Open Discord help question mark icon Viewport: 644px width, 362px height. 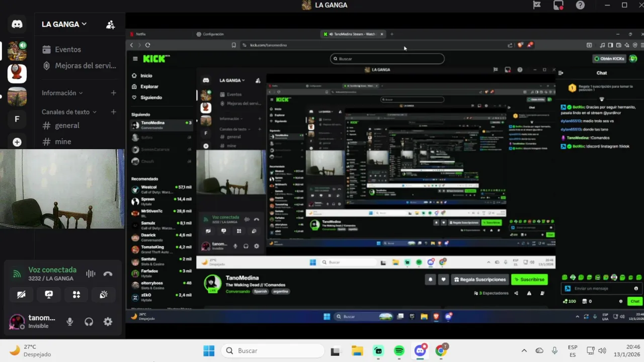click(x=580, y=5)
